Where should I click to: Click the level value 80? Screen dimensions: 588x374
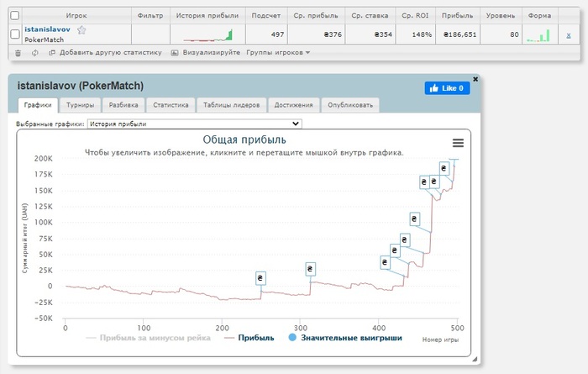[x=514, y=34]
